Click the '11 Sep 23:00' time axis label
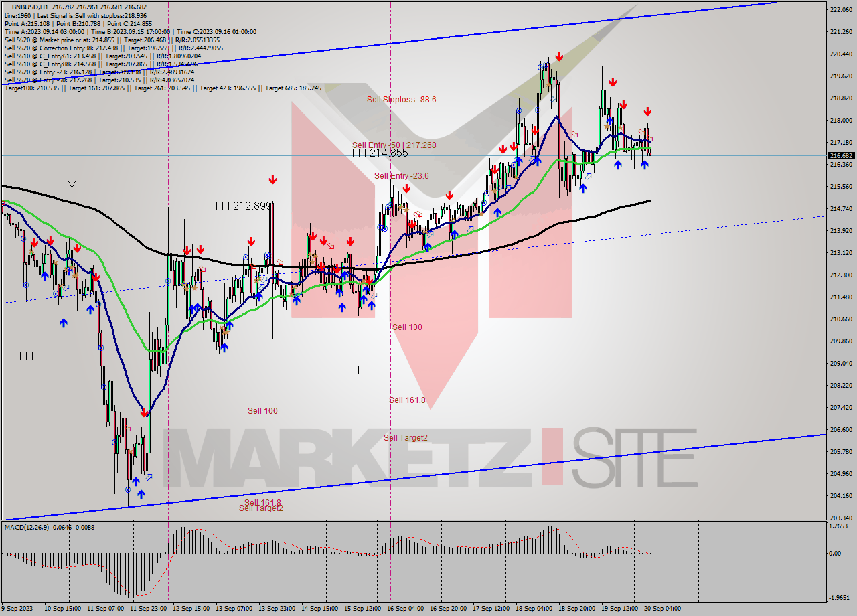857x616 pixels. [148, 609]
